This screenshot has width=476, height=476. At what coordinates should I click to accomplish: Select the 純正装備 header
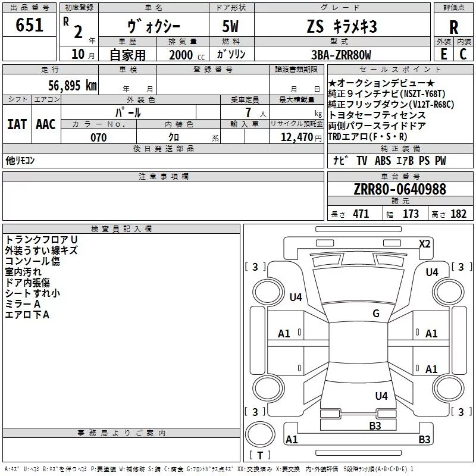coord(400,148)
